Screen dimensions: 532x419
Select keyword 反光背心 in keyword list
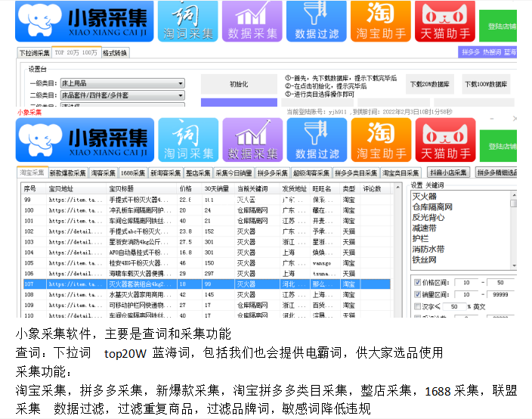point(428,217)
